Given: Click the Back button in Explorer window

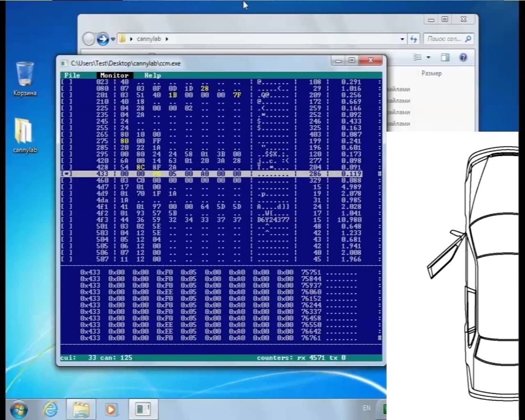Looking at the screenshot, I should (x=89, y=39).
